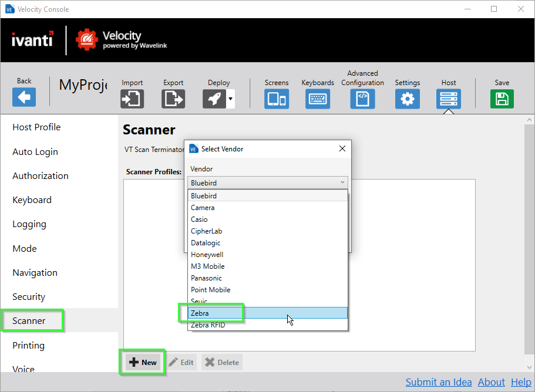Select Scanner in the left sidebar
The height and width of the screenshot is (392, 535).
point(29,321)
